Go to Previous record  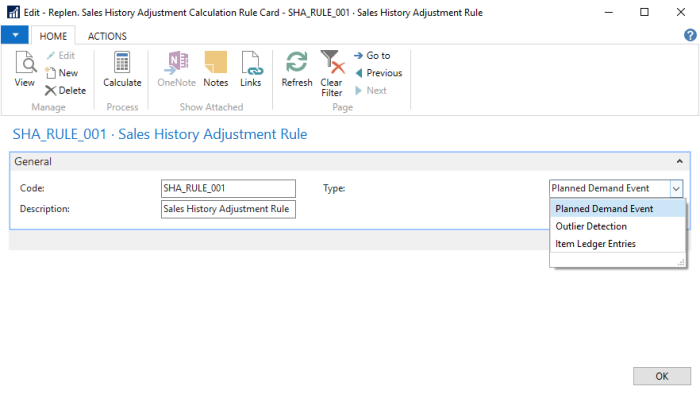point(379,73)
